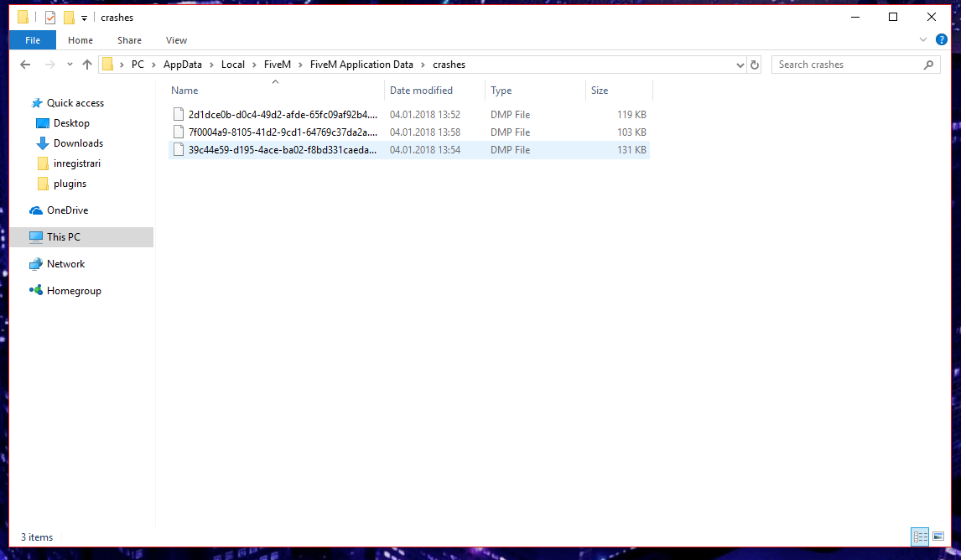966x560 pixels.
Task: Navigate to FiveM in the breadcrumb
Action: [278, 65]
